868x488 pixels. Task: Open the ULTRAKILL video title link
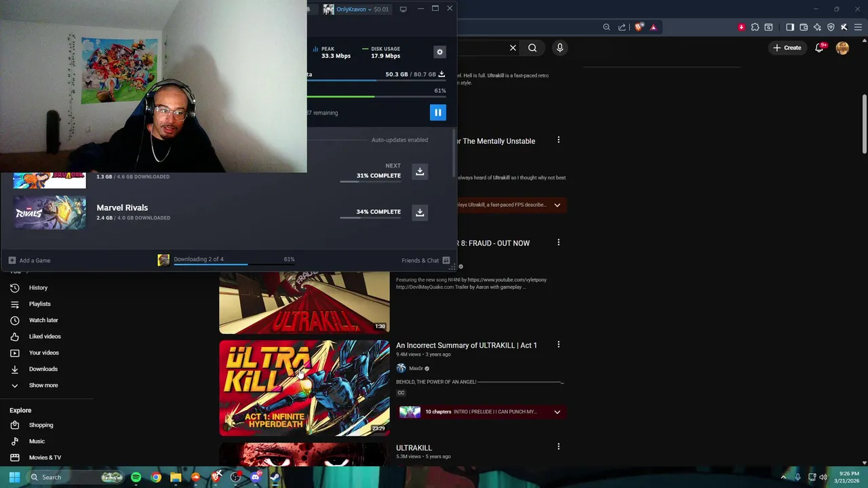414,447
